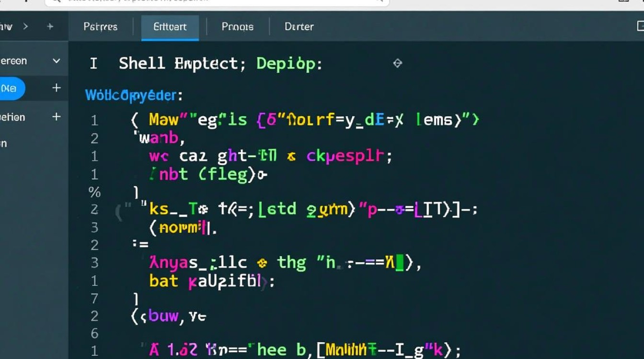This screenshot has height=359, width=644.
Task: Click the right arrow chevron in top-left corner
Action: [26, 27]
